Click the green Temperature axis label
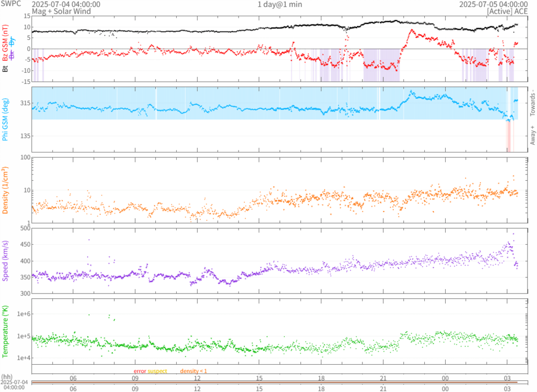537x392 pixels. [x=6, y=330]
